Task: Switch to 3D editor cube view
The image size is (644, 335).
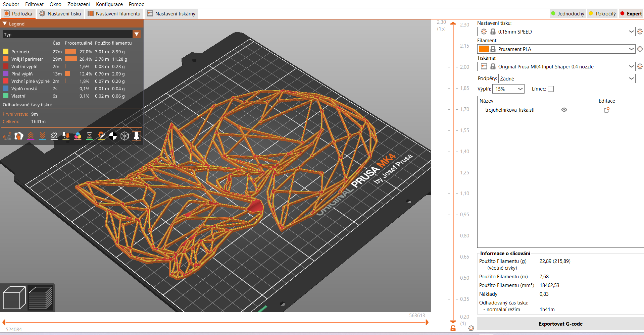Action: (14, 298)
